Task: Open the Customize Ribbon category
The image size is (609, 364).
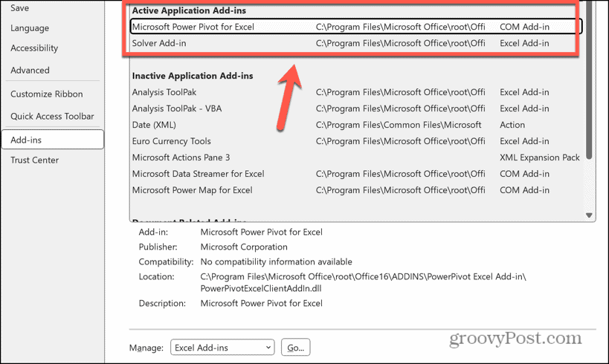Action: pyautogui.click(x=47, y=94)
